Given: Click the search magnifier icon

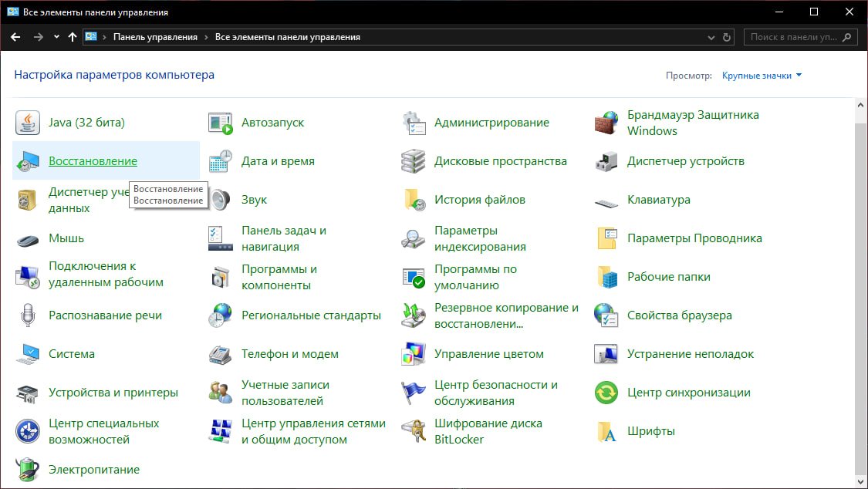Looking at the screenshot, I should point(847,37).
